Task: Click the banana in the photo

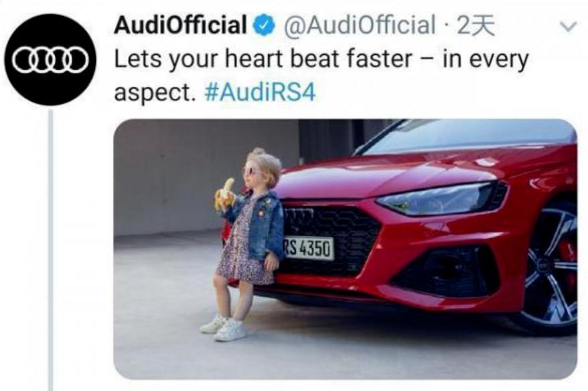Action: 224,193
